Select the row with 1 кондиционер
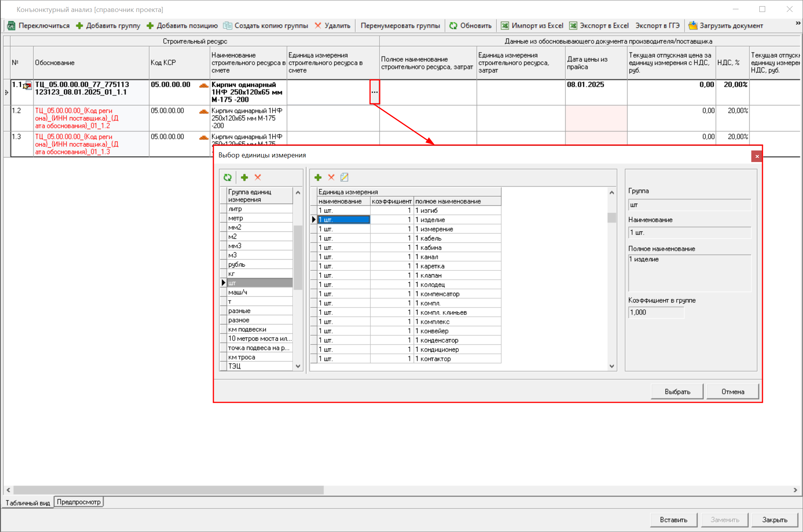This screenshot has height=532, width=803. click(409, 349)
